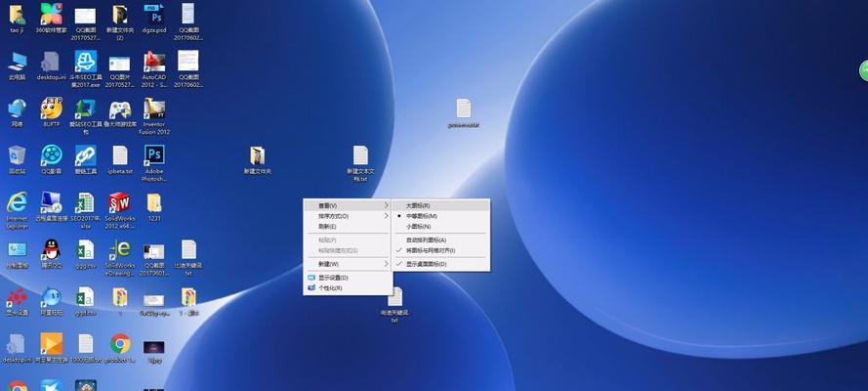Select the Inventor Fusion 2012 shortcut

pos(154,109)
